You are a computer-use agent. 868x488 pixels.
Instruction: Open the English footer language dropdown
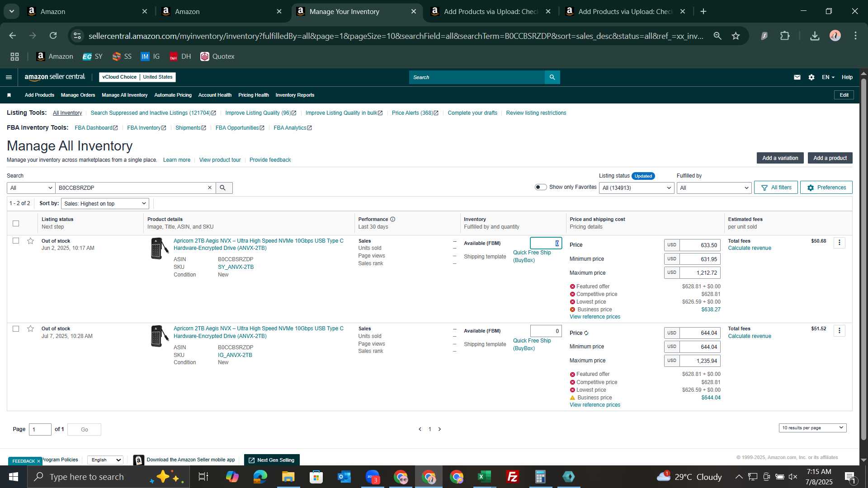click(x=105, y=460)
